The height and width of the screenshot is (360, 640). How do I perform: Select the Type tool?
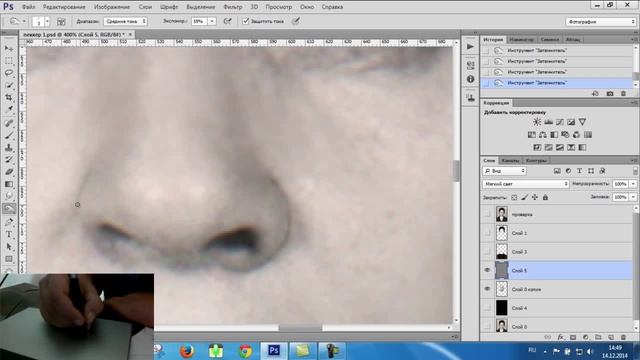point(9,235)
